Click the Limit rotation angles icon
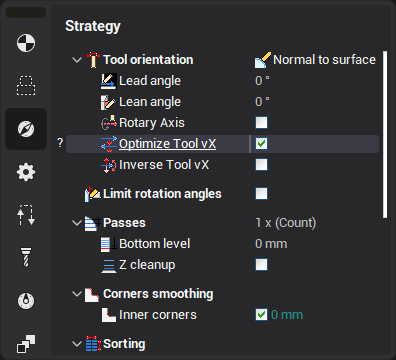 point(93,194)
